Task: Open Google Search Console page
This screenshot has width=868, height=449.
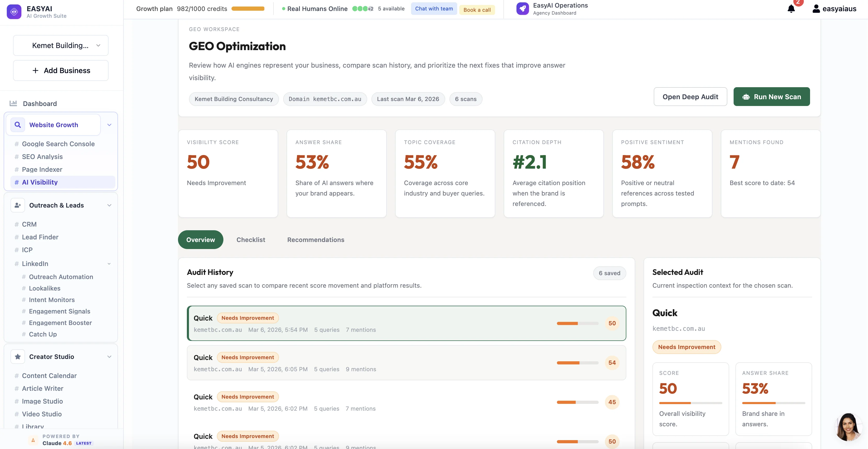Action: [58, 144]
